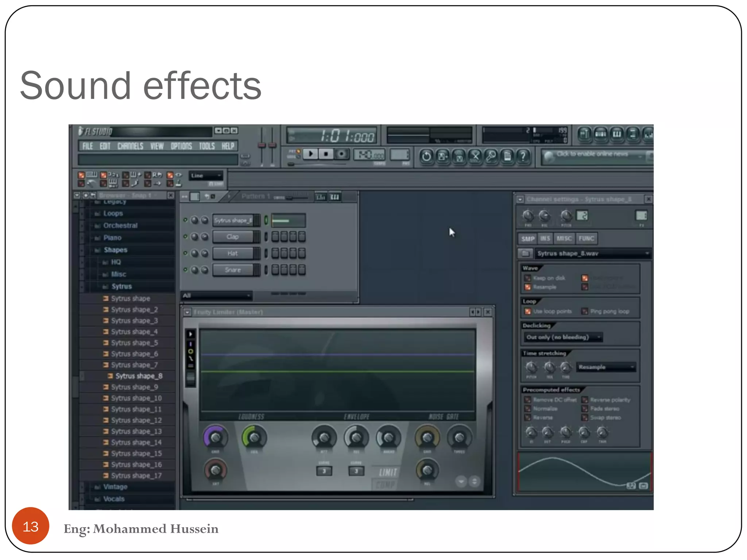Open the sample folder icon beside Sytrus shape_8.wav
The height and width of the screenshot is (560, 747).
point(526,253)
